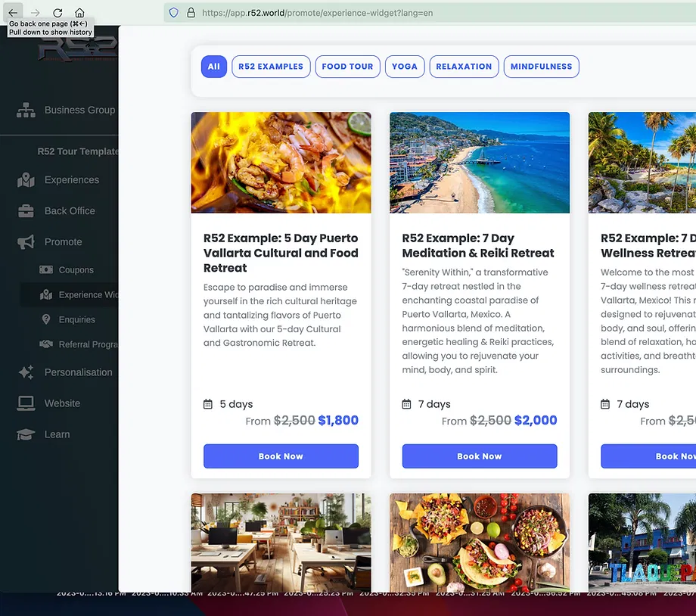Select the All filter chip

(213, 67)
